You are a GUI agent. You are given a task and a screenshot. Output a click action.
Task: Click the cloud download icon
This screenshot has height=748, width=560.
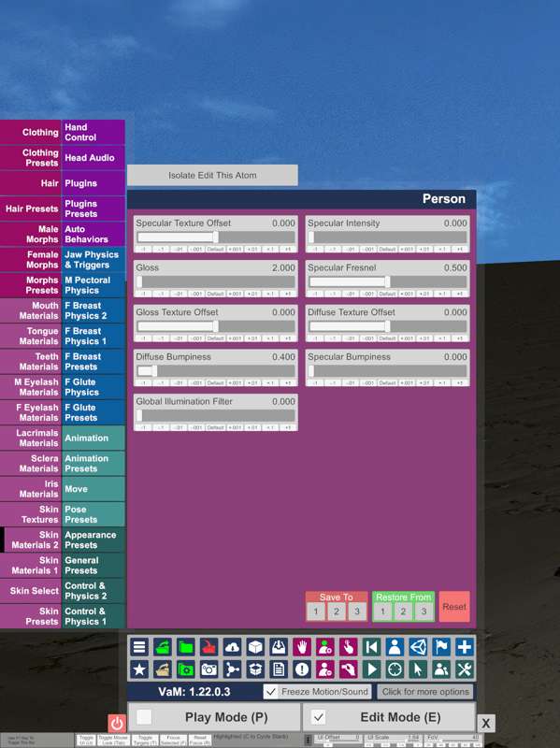[x=232, y=647]
